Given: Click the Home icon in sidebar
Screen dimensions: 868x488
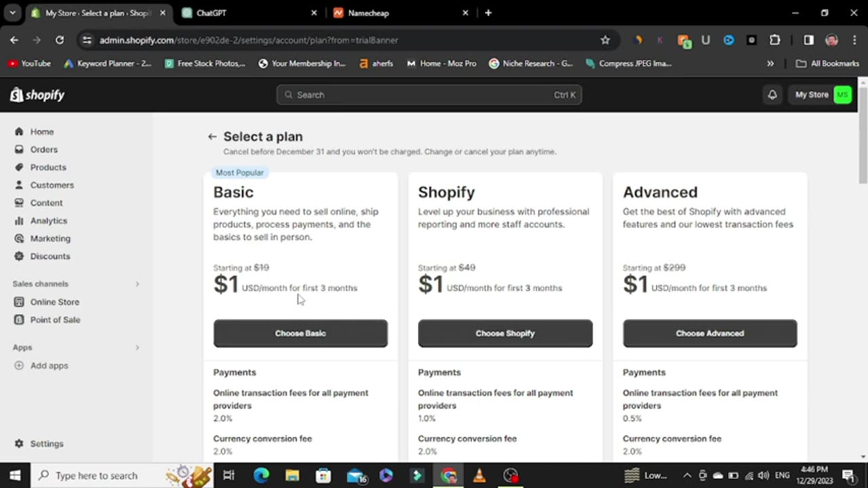Looking at the screenshot, I should coord(19,131).
